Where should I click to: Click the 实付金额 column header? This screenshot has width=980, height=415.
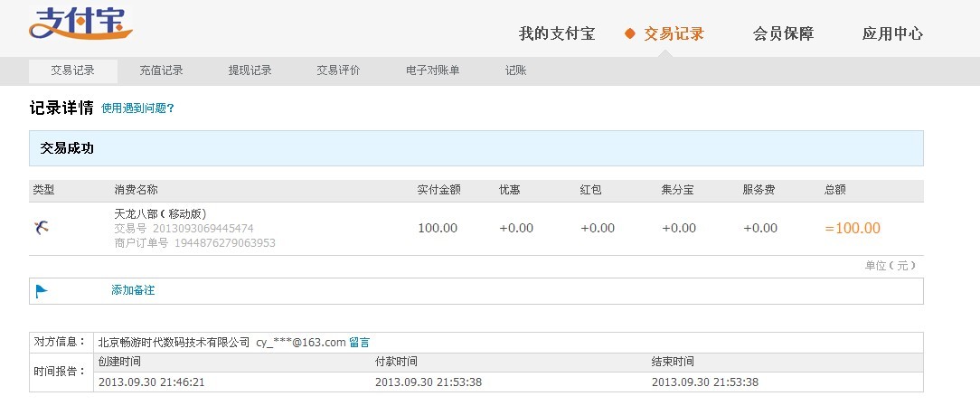[438, 190]
